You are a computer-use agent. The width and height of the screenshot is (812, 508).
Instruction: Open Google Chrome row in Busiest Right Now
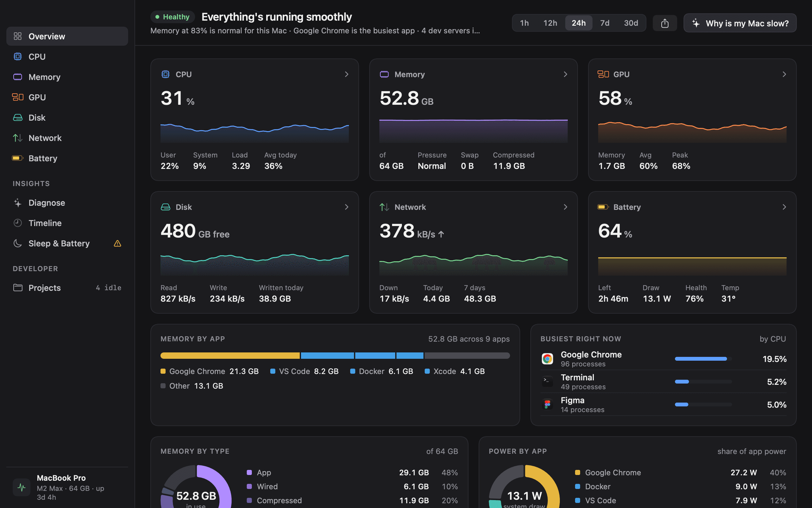point(663,359)
